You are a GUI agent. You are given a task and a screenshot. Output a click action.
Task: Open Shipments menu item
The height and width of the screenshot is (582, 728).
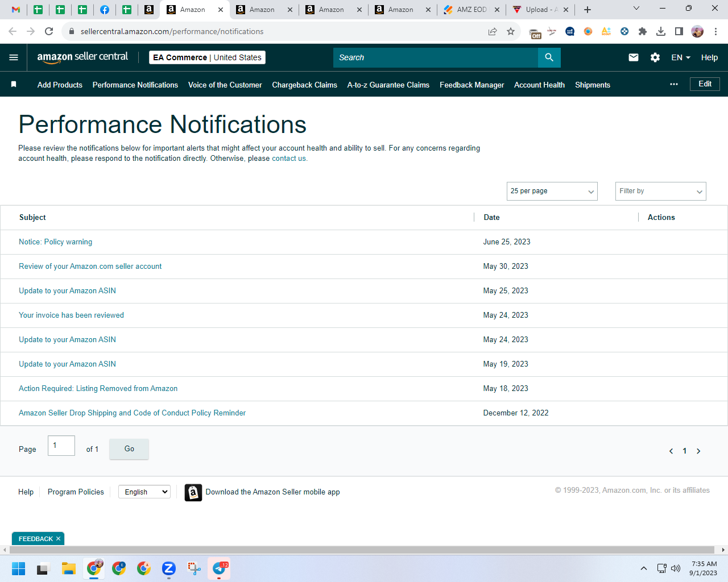pos(593,85)
